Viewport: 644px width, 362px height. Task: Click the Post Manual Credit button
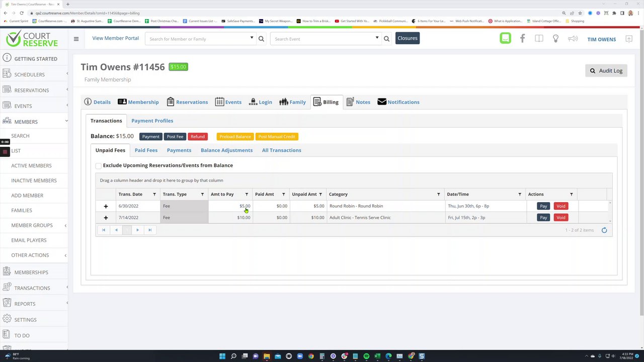(277, 137)
